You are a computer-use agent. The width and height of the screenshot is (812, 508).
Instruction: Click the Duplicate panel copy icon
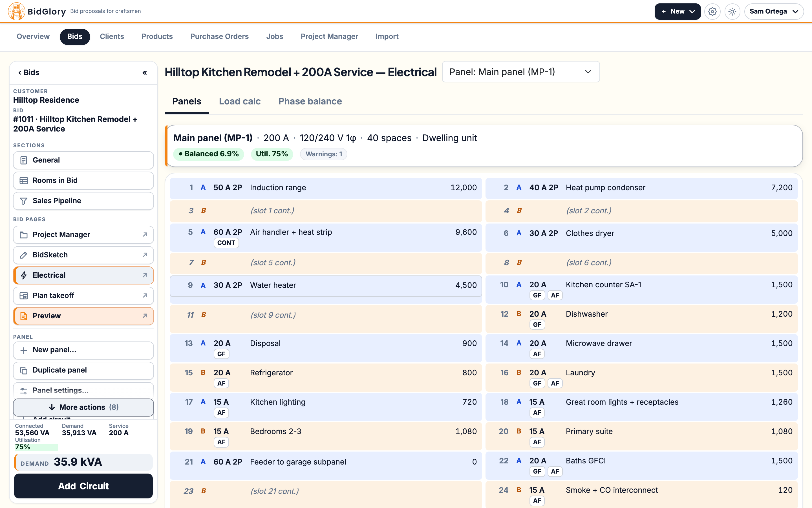coord(23,370)
